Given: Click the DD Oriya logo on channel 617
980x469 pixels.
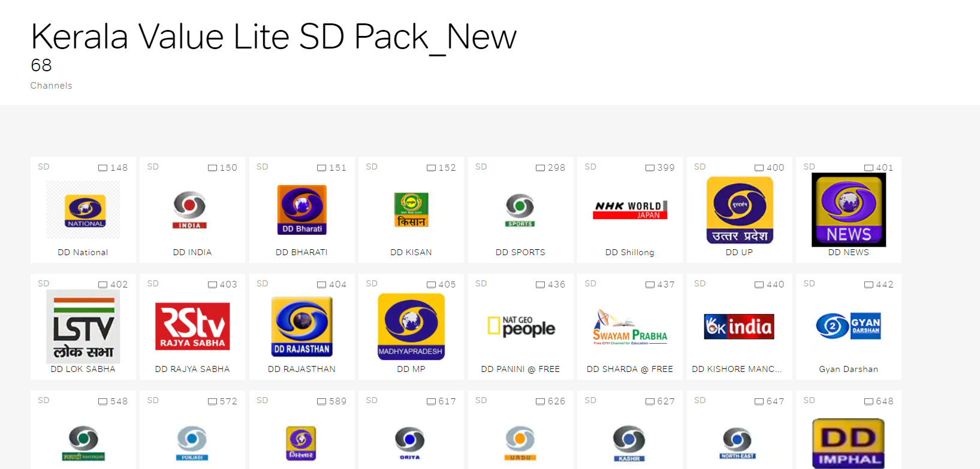Looking at the screenshot, I should click(x=410, y=443).
